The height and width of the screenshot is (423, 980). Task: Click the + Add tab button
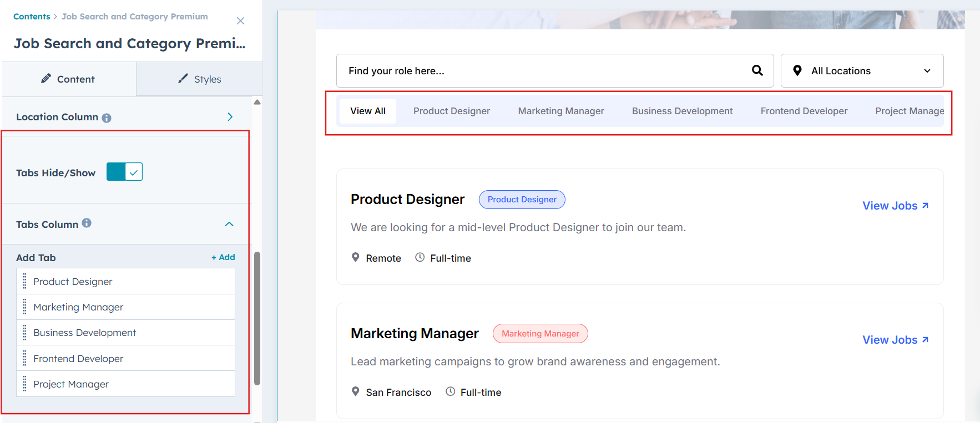click(223, 257)
